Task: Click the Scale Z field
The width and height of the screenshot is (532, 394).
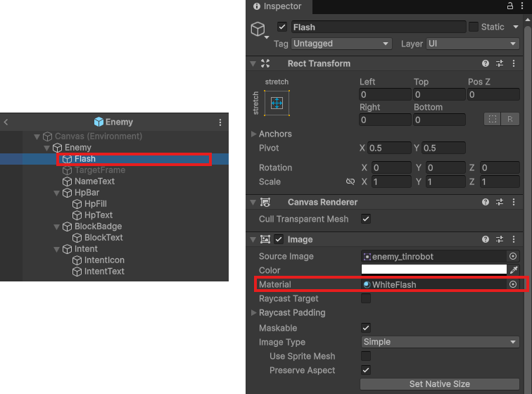Action: (x=500, y=182)
